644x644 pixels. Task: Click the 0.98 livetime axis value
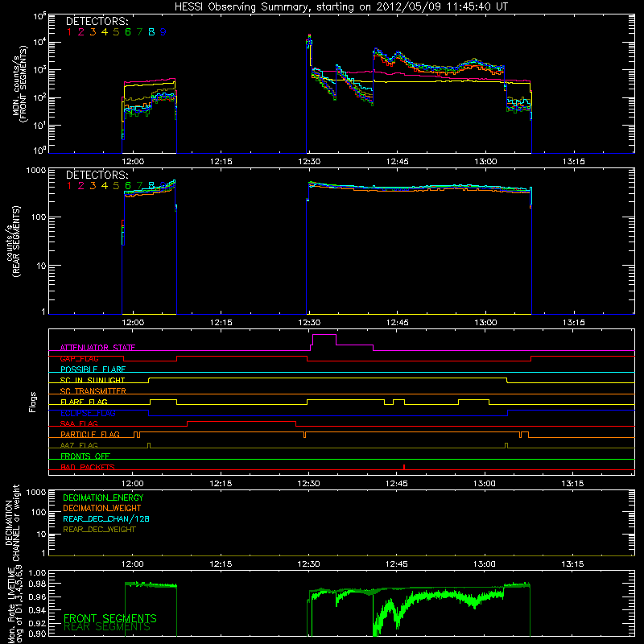coord(38,584)
